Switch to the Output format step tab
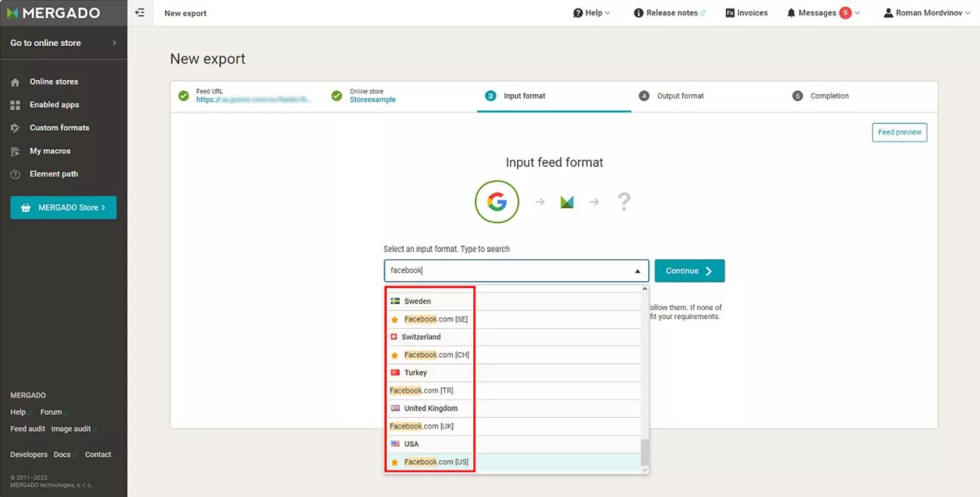Screen dimensions: 980x497 (671, 96)
